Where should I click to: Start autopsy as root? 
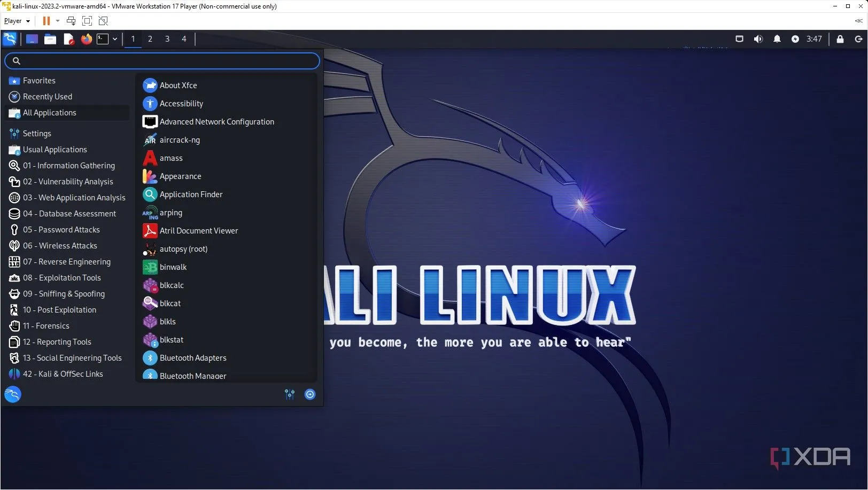[x=183, y=248]
